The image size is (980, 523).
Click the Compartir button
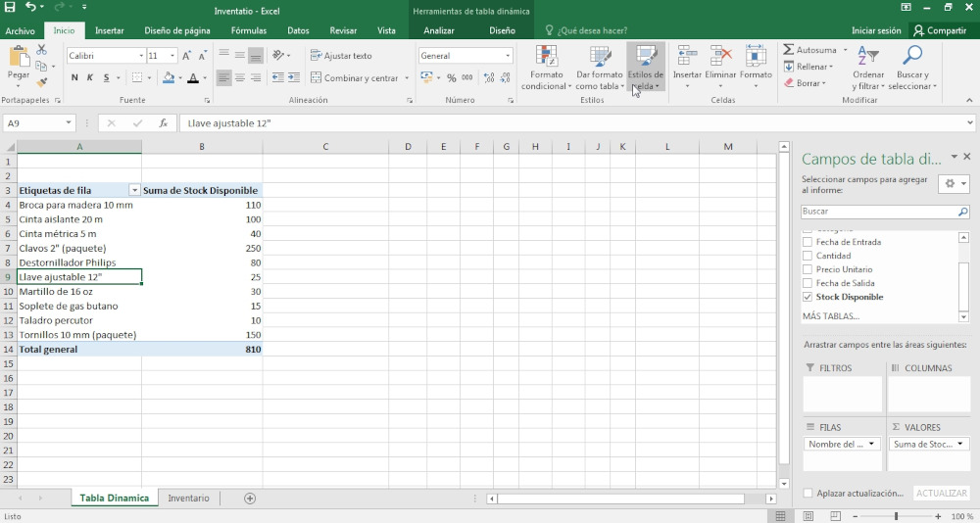(940, 30)
